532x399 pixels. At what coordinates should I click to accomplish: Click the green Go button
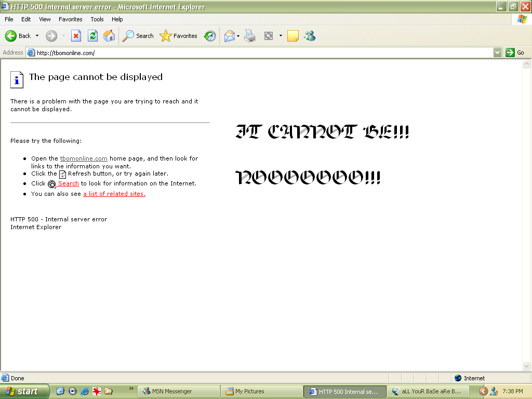coord(515,52)
